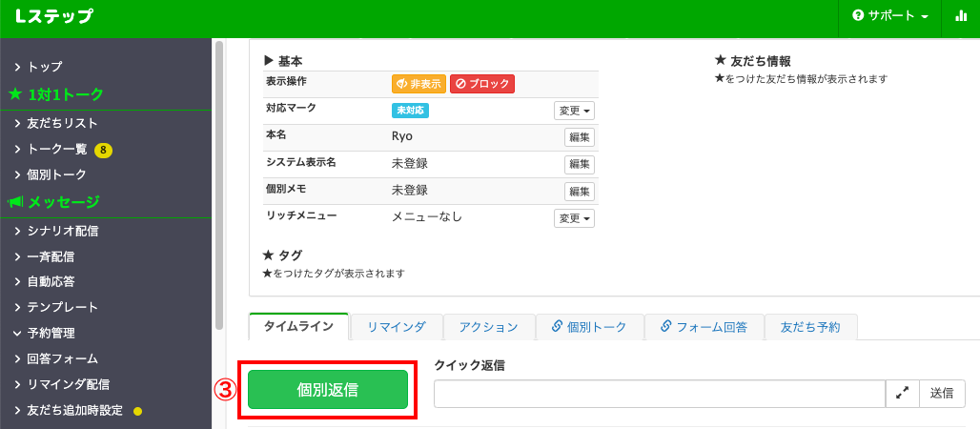Switch to the アクション tab
The image size is (980, 429).
pos(488,327)
